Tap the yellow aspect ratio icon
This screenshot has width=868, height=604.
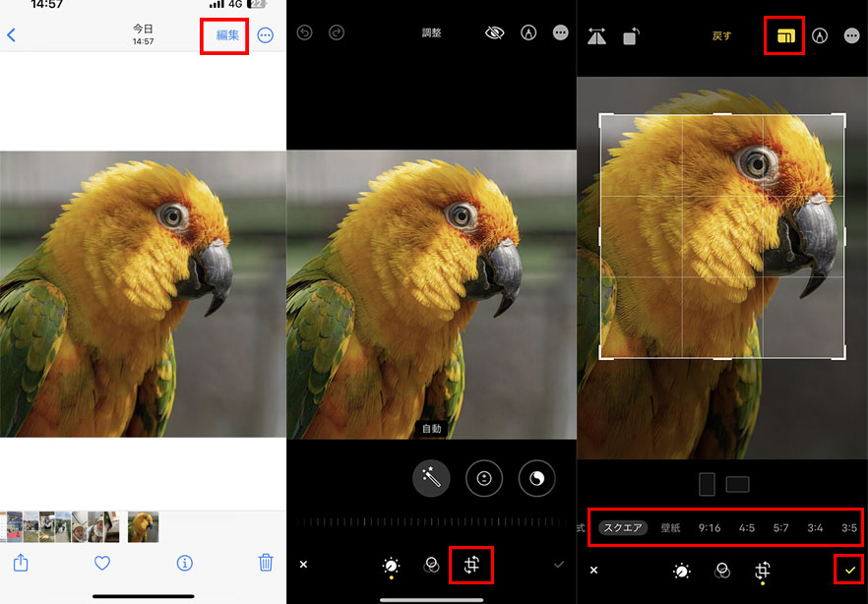pos(784,36)
